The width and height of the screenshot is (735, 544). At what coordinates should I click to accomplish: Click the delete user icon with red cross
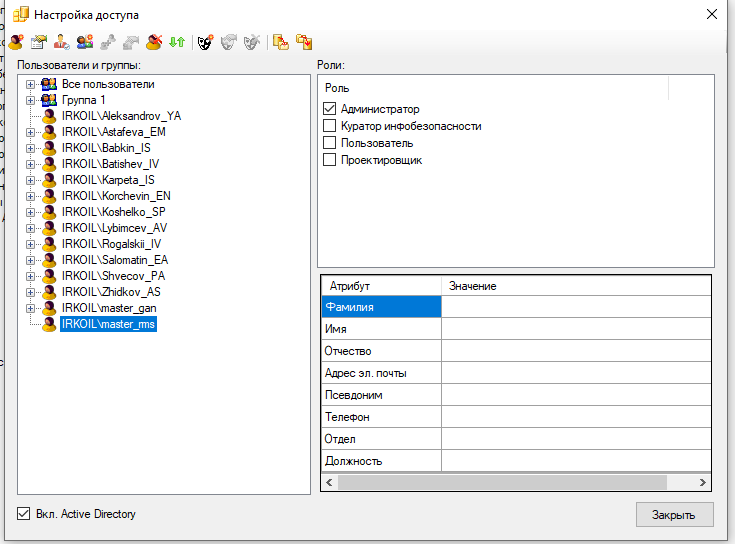pyautogui.click(x=154, y=42)
